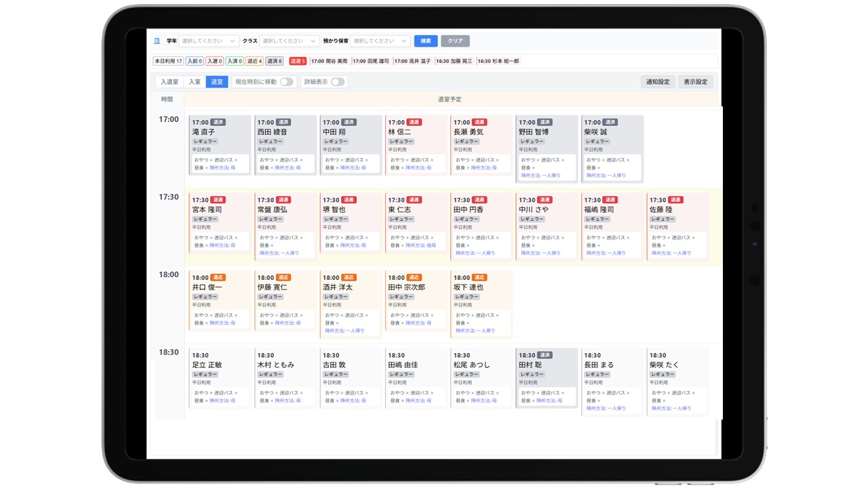Click the name 古田 敦

(334, 365)
